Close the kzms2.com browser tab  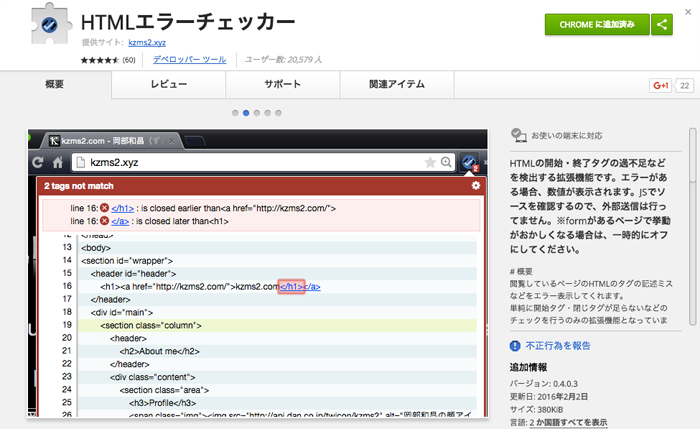coord(171,141)
